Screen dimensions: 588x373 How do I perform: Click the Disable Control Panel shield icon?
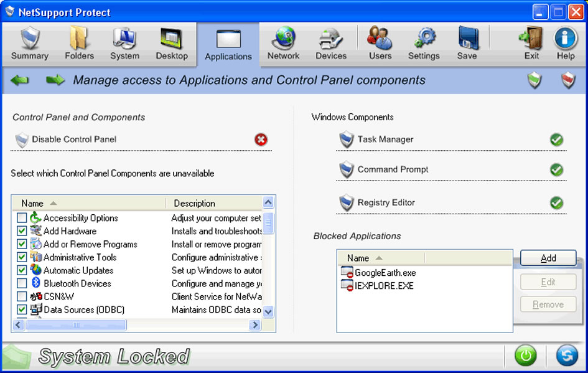(x=22, y=139)
